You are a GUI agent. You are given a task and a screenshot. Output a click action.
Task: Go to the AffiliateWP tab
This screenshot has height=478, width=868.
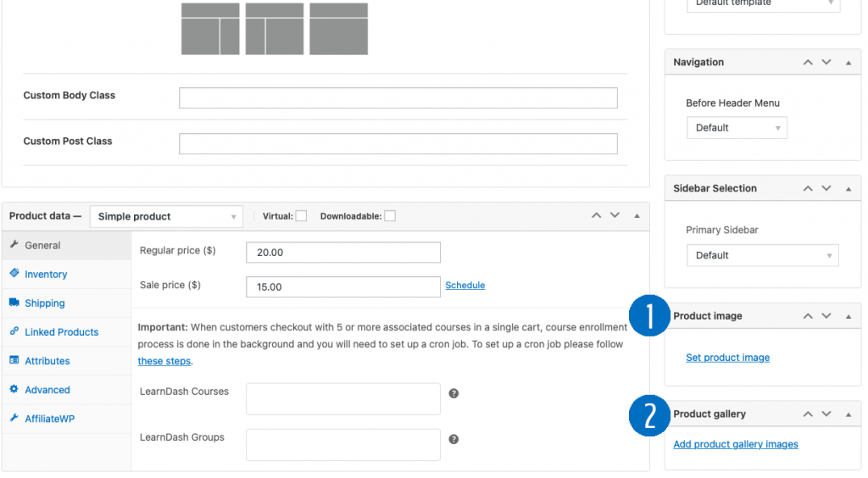pos(49,419)
